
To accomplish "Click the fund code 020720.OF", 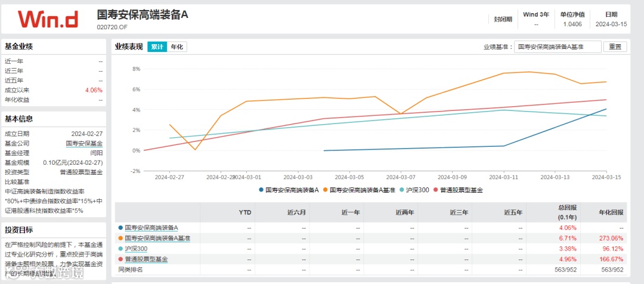I will (112, 27).
